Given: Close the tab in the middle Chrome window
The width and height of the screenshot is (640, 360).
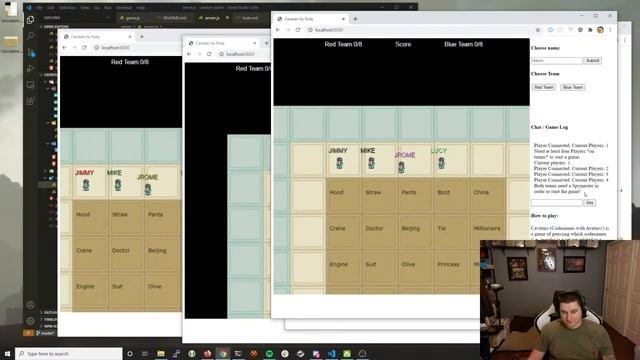Looking at the screenshot, I should (x=255, y=43).
